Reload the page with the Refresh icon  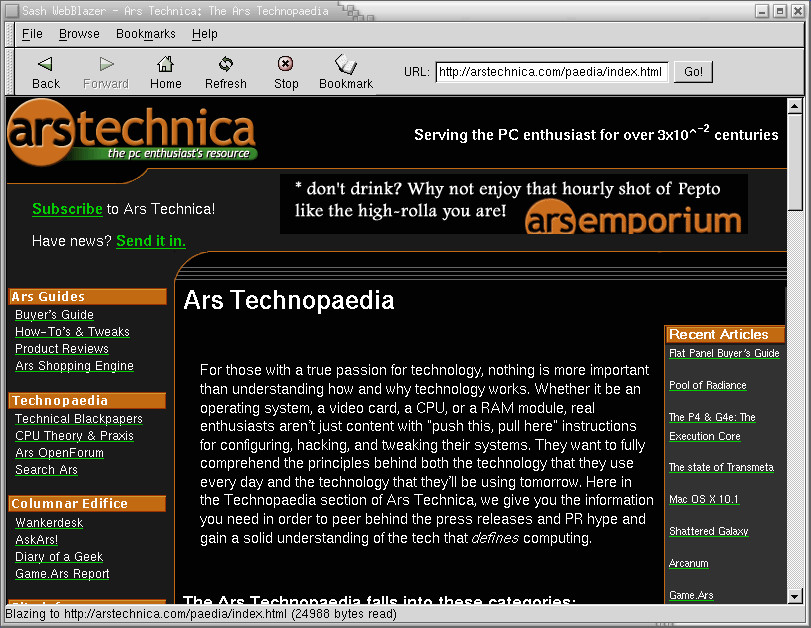[226, 64]
